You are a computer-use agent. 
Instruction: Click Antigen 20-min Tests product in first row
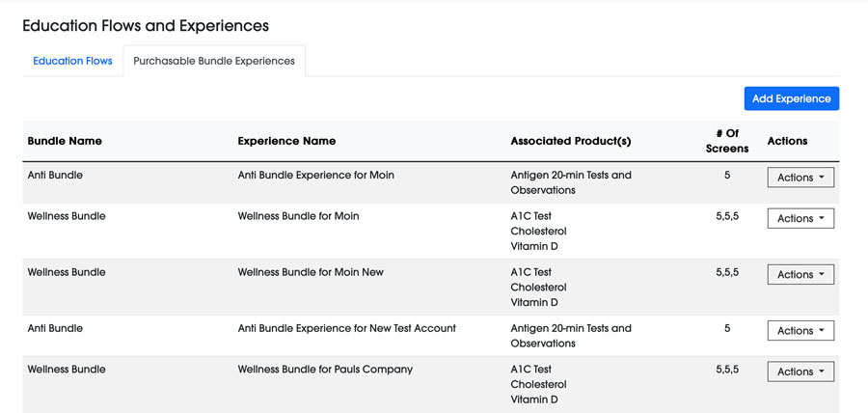point(570,176)
